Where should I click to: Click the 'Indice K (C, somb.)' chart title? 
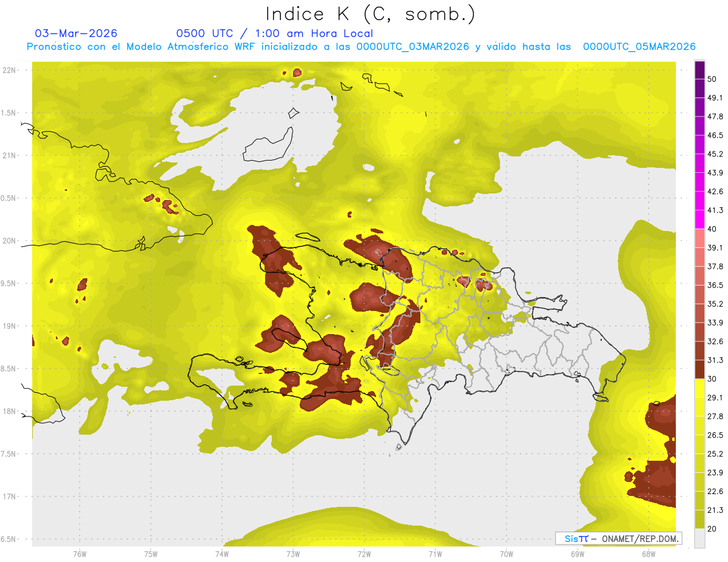371,15
